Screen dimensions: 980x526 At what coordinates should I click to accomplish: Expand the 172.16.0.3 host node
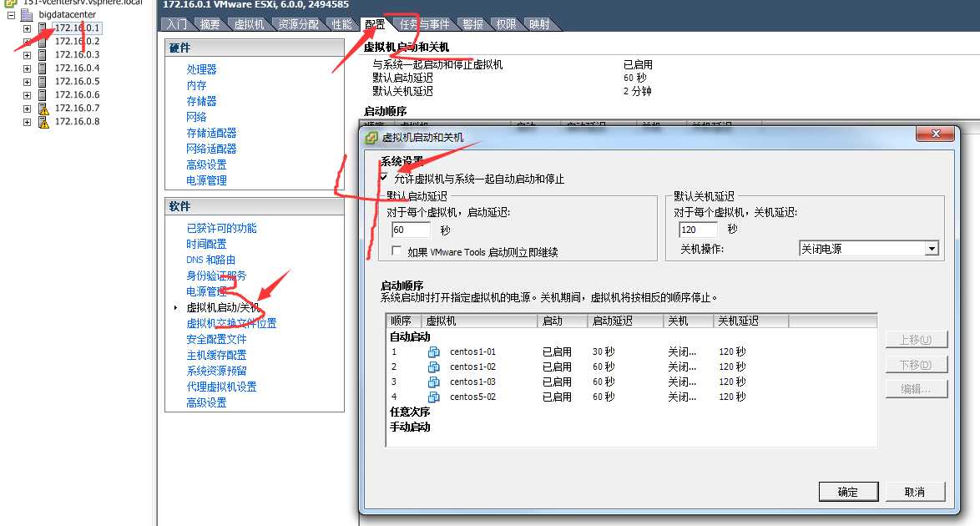[x=27, y=55]
